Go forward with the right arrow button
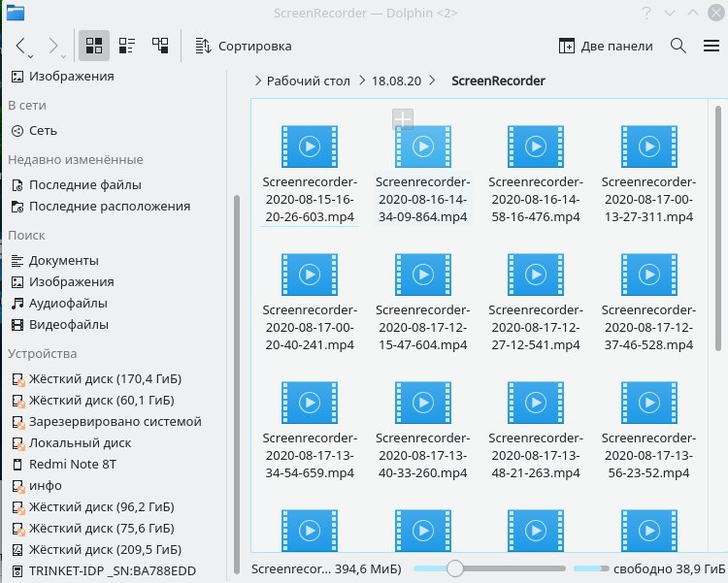This screenshot has width=728, height=583. coord(53,46)
